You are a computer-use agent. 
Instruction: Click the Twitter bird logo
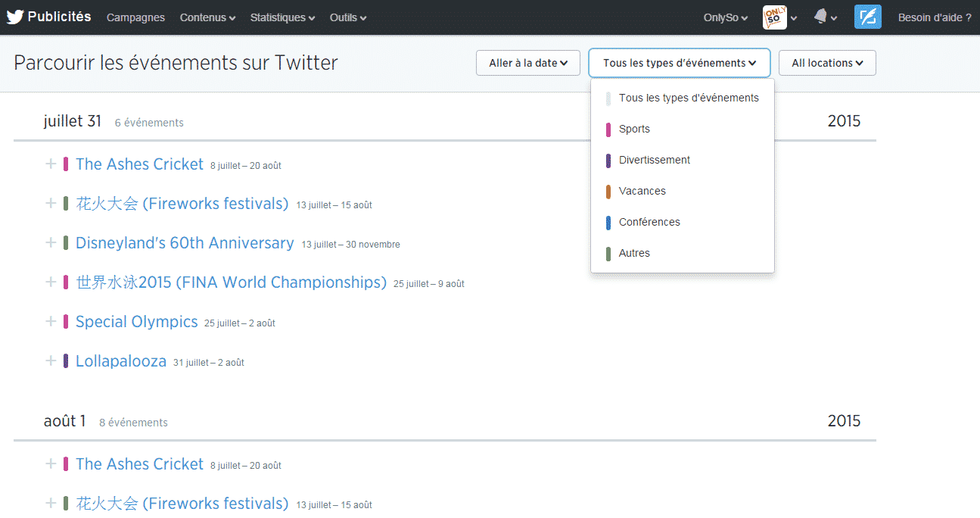click(15, 17)
